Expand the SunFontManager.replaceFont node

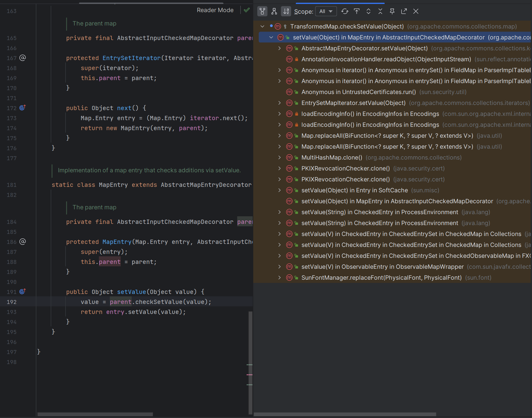(x=280, y=278)
